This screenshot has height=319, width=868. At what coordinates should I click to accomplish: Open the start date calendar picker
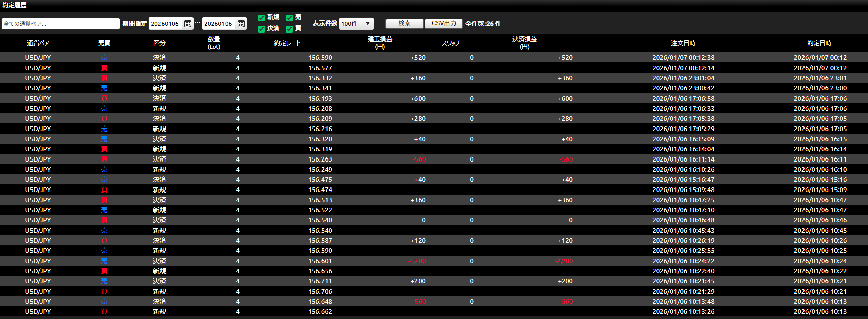188,24
